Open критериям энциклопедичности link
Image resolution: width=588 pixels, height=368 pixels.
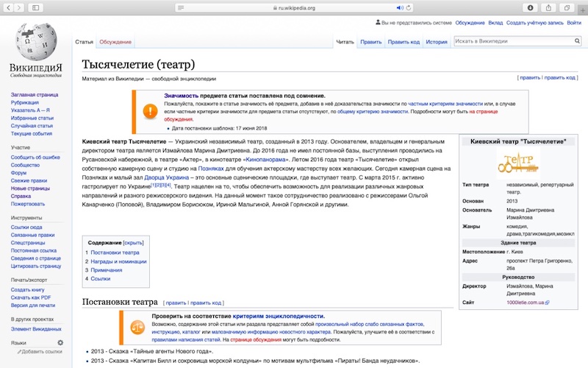[x=279, y=316]
